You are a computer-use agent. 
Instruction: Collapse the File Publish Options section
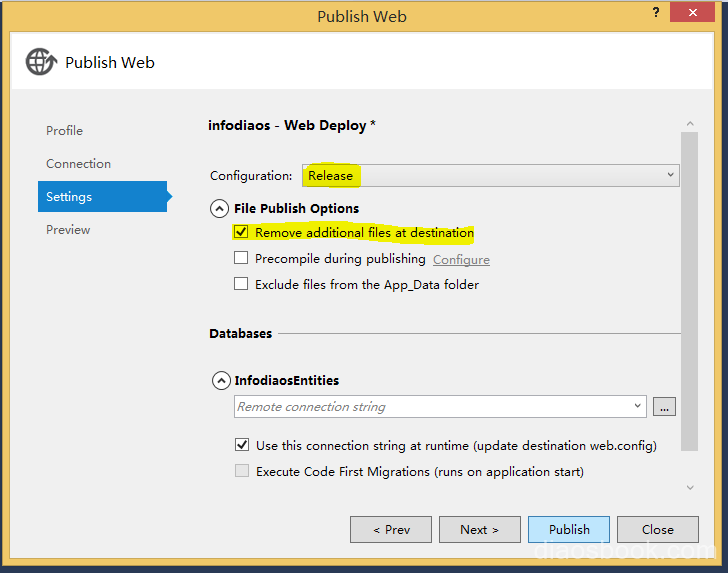tap(219, 209)
